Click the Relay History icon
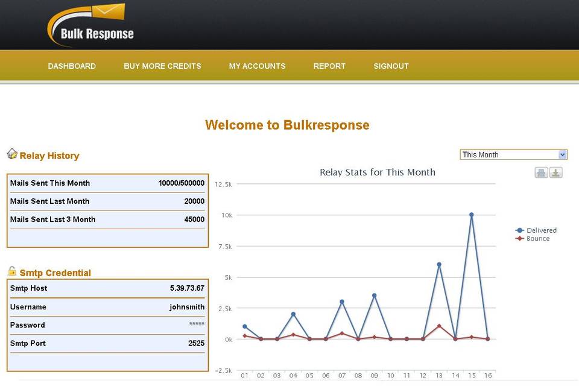 click(12, 154)
